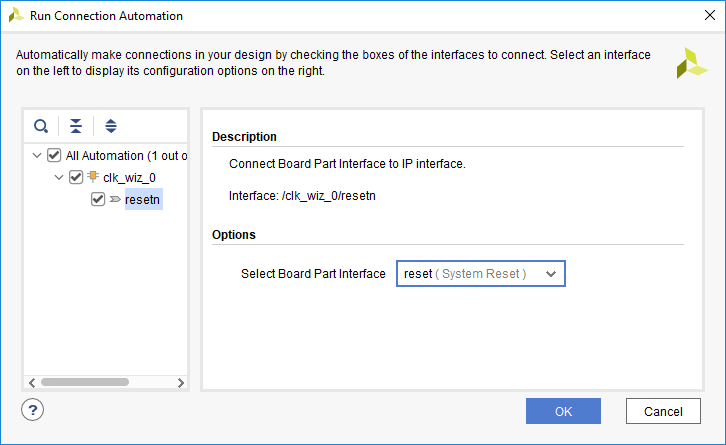Click the clk_wiz_0 IP block icon

click(x=93, y=176)
